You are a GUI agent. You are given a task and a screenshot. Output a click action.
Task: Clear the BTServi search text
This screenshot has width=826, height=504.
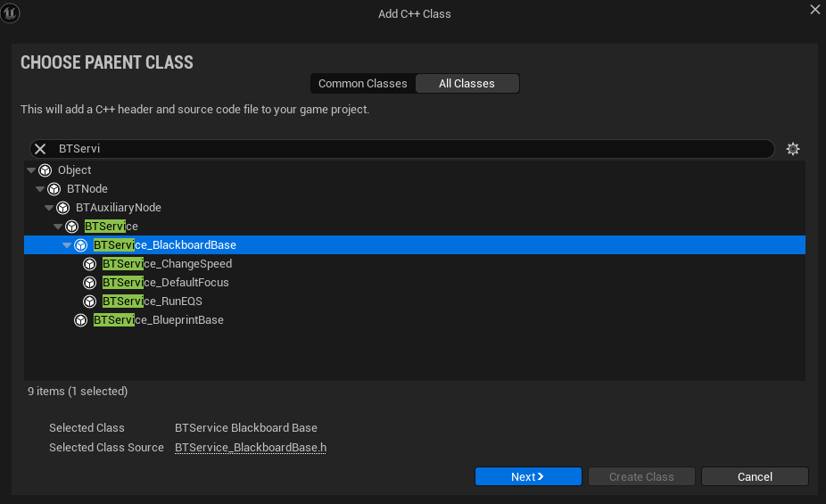pos(40,149)
